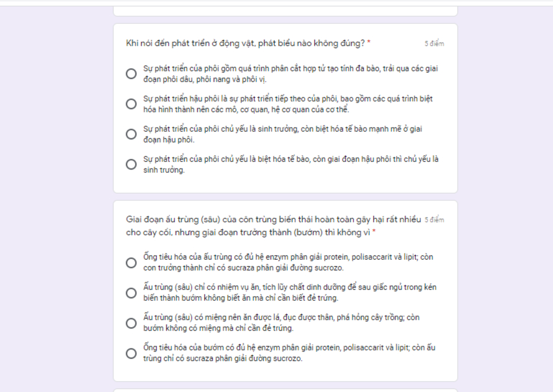The image size is (553, 392).
Task: Select radio button for "phân cắt hợp tử" answer
Action: tap(131, 74)
